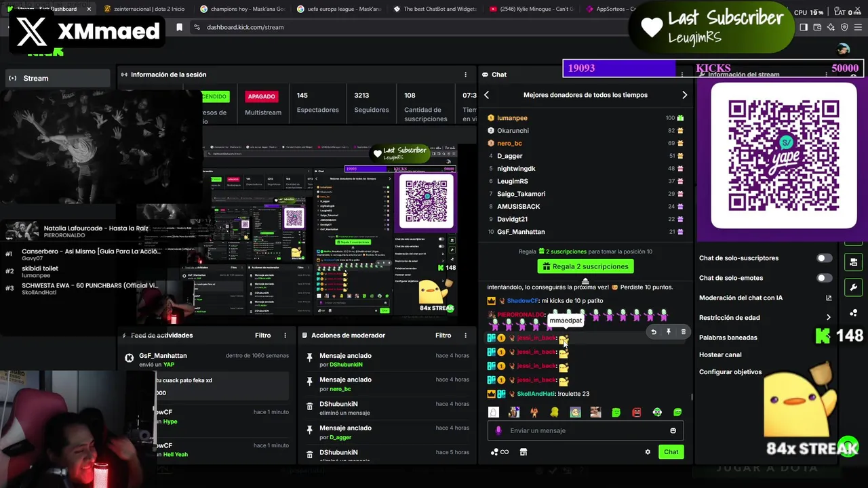Image resolution: width=868 pixels, height=488 pixels.
Task: Pin the hovered jessi_in_back chat message
Action: click(668, 332)
